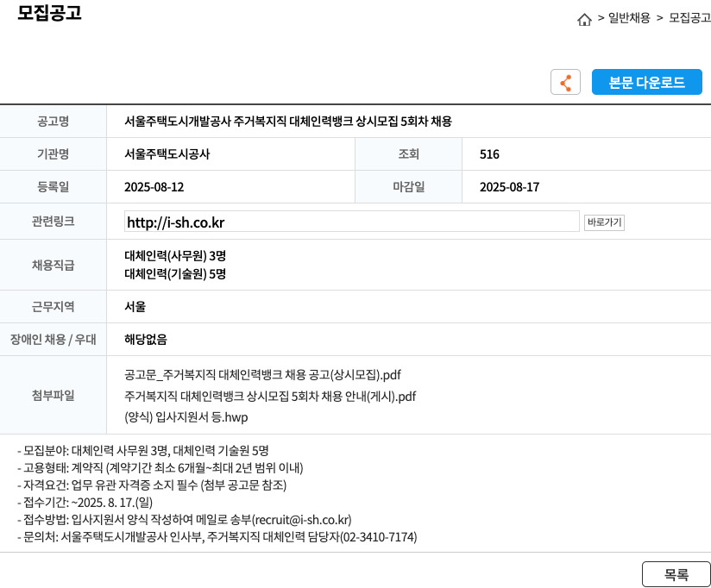Click the 관련링크 row label
711x588 pixels.
tap(53, 222)
